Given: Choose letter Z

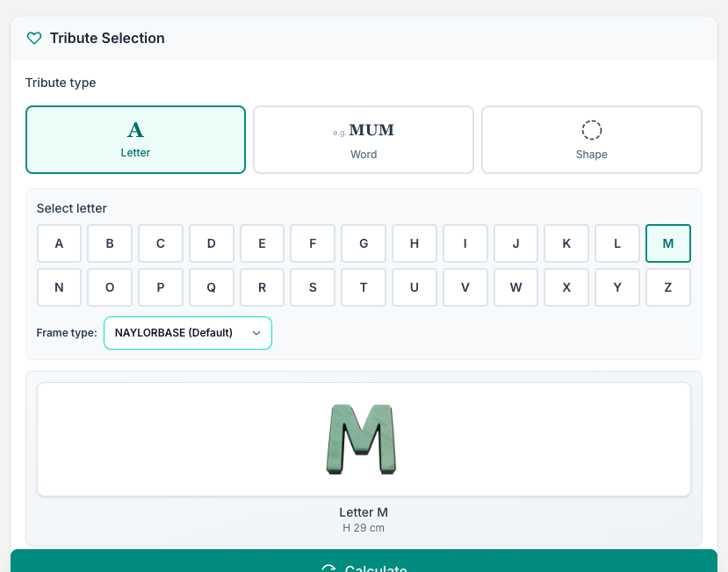Looking at the screenshot, I should 668,287.
